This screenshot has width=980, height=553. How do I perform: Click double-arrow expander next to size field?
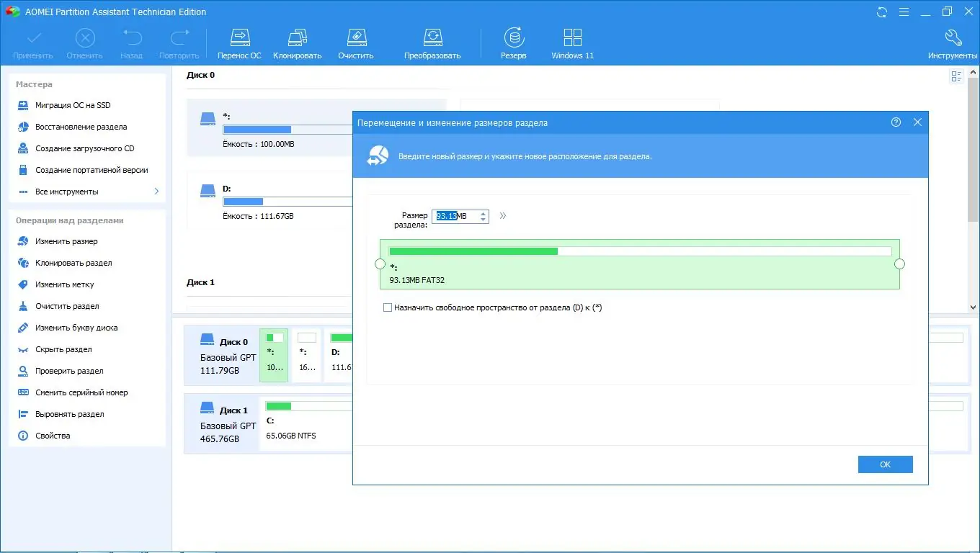502,215
